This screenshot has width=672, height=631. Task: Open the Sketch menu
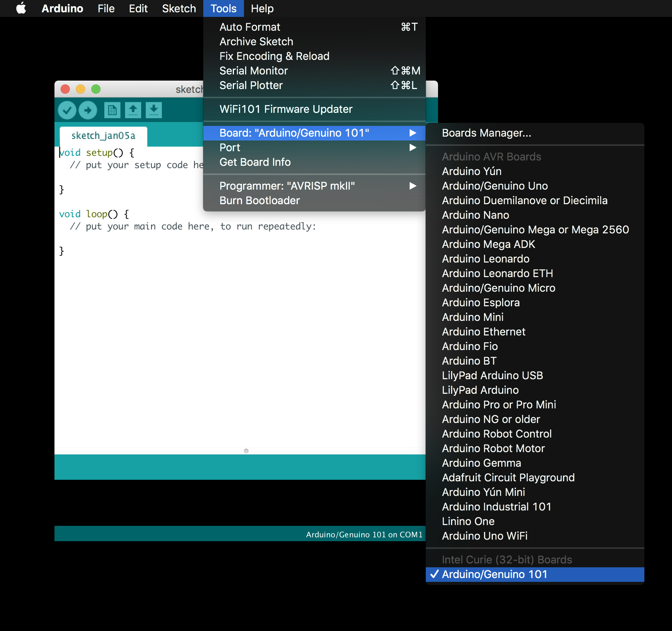point(179,8)
